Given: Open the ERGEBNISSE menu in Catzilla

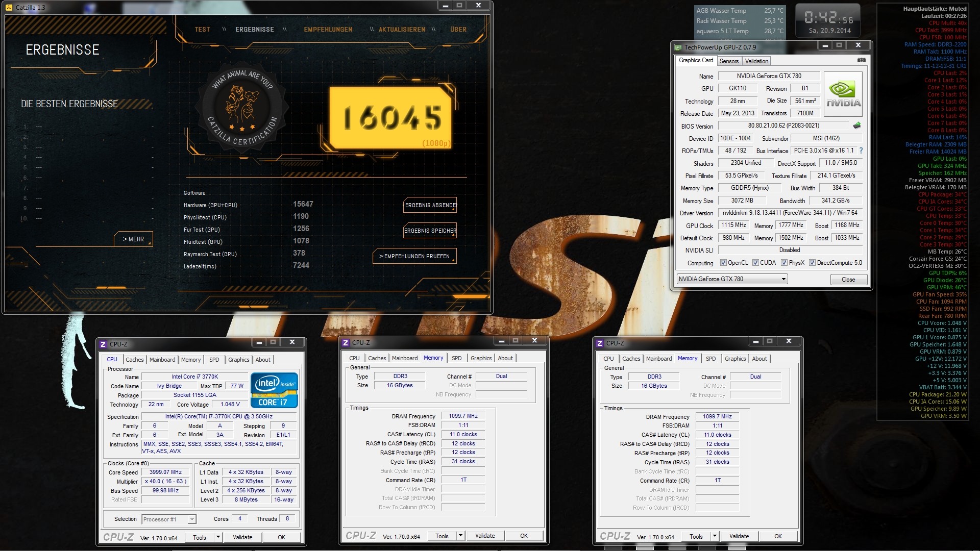Looking at the screenshot, I should point(255,30).
